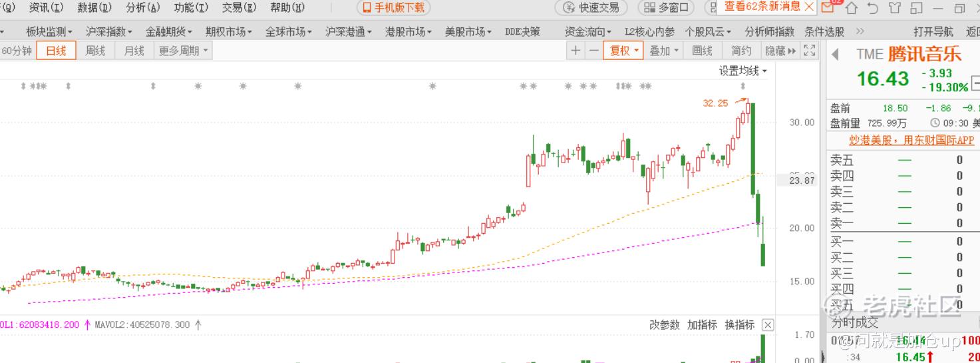This screenshot has width=980, height=363.
Task: Click the curved back-arrow icon in title bar
Action: (873, 8)
